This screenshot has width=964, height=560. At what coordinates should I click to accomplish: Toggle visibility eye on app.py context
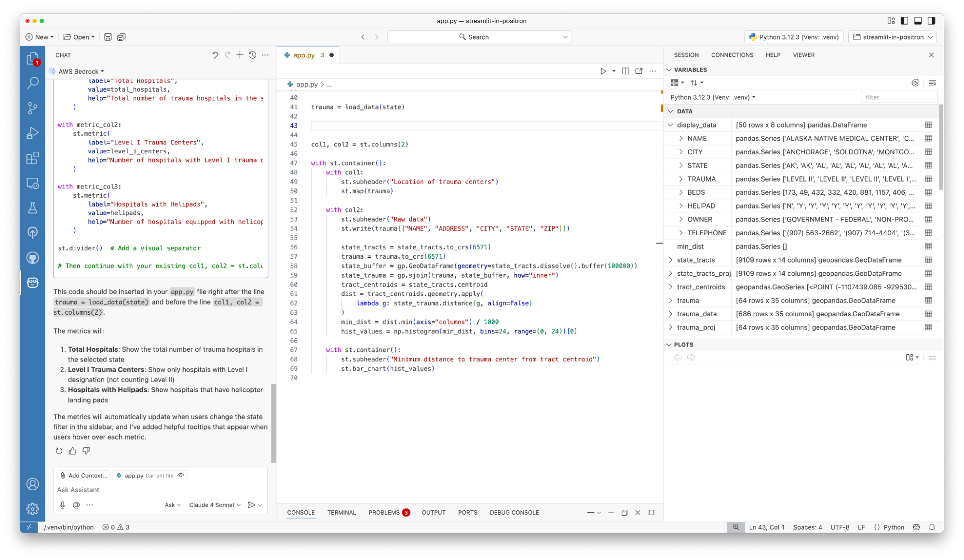point(181,475)
